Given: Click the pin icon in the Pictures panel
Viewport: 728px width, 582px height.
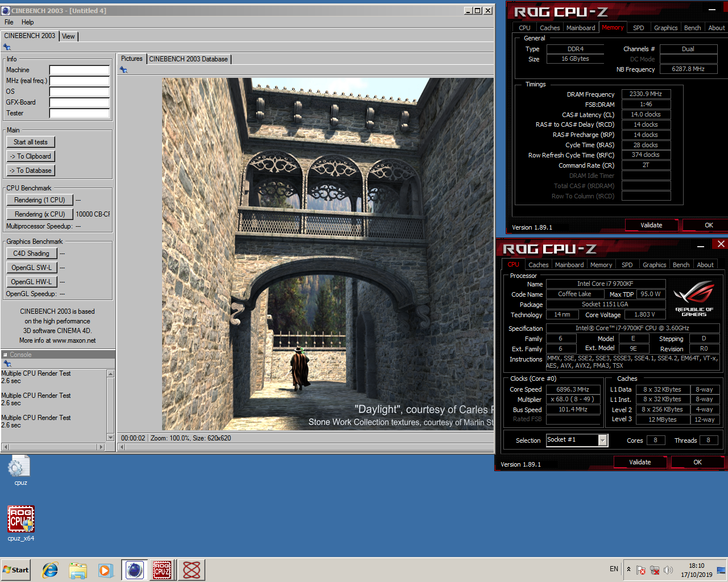Looking at the screenshot, I should click(x=123, y=70).
